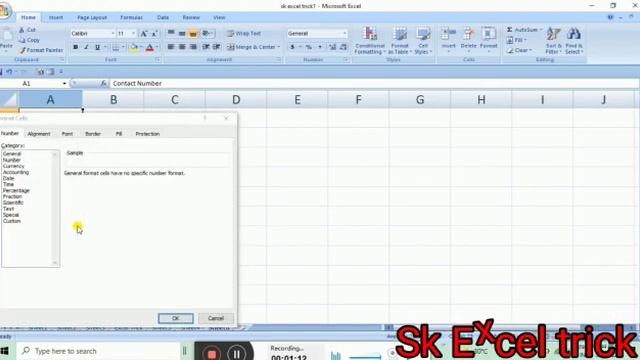Align text left in the Alignment group
This screenshot has height=360, width=640.
tap(171, 47)
